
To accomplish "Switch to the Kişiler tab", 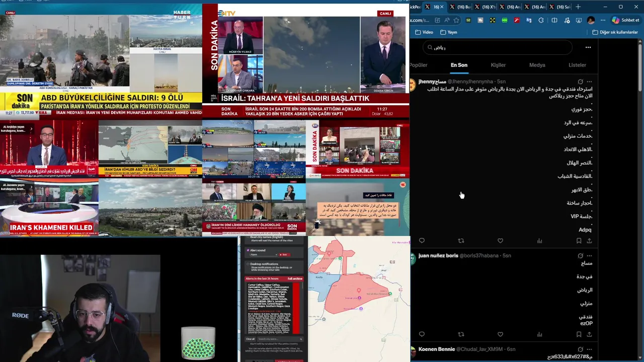I will click(498, 65).
